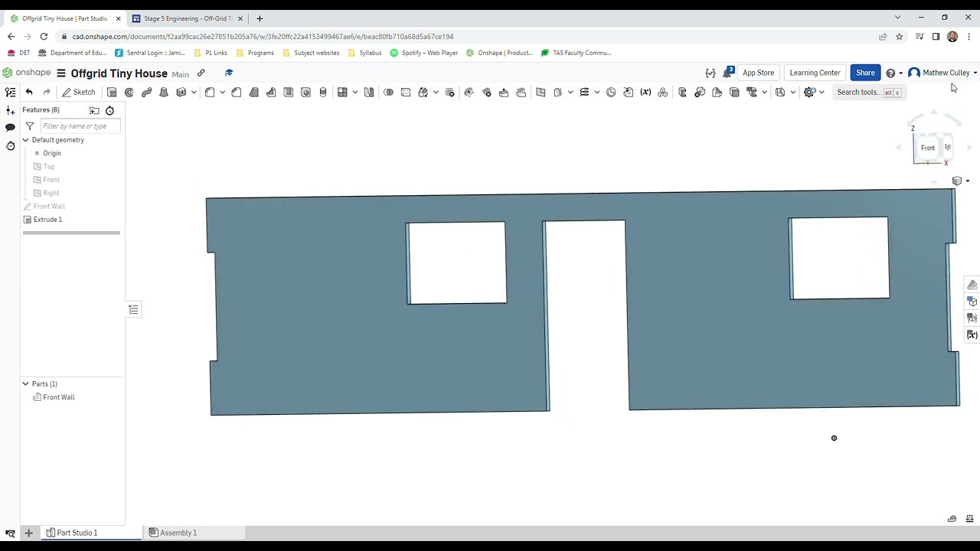
Task: Open the Mathew Culley account menu
Action: [x=942, y=73]
